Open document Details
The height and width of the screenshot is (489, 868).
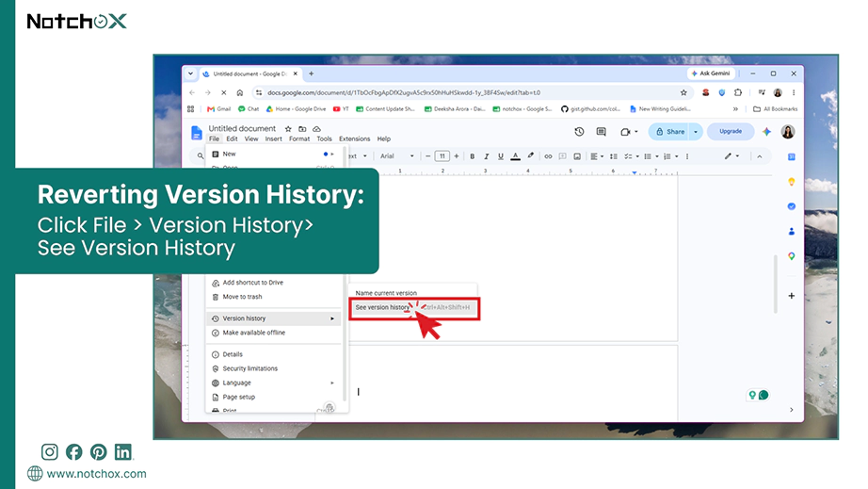tap(274, 354)
